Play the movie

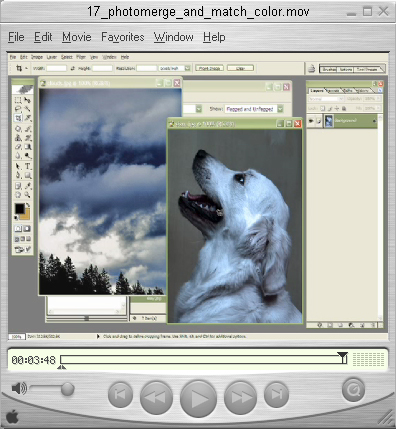(x=198, y=398)
